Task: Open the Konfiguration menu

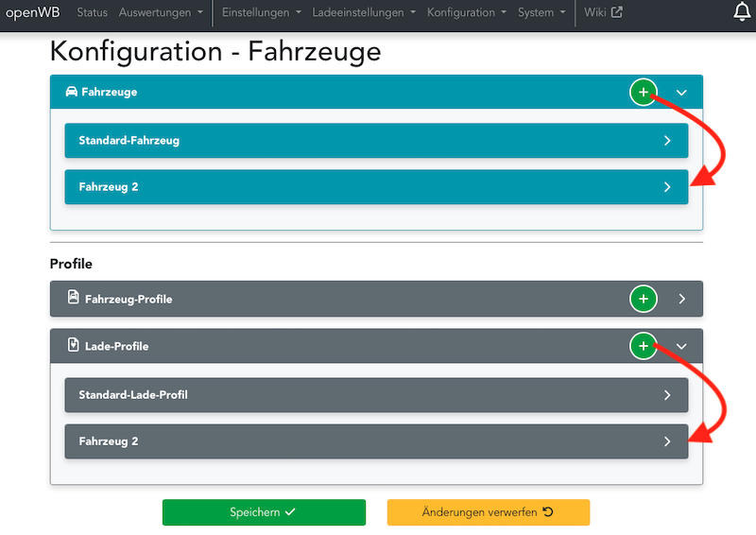Action: (466, 12)
